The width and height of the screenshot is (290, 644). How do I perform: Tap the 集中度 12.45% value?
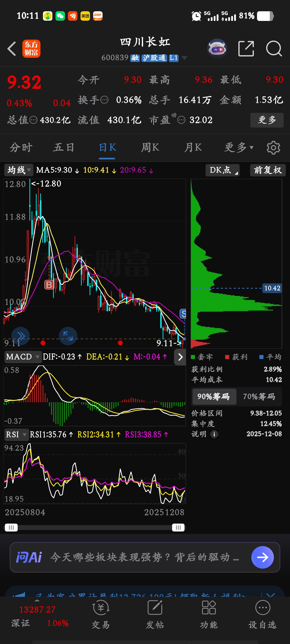point(271,424)
